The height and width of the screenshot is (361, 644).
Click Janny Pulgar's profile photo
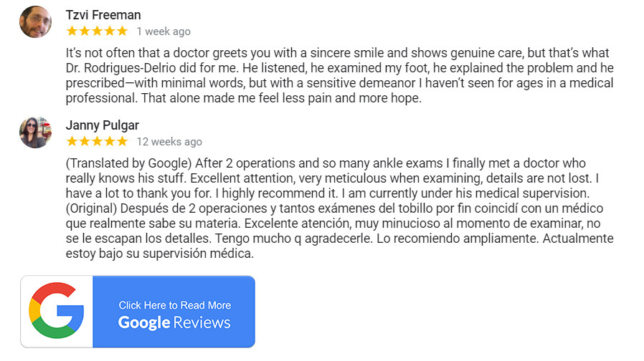click(x=35, y=133)
